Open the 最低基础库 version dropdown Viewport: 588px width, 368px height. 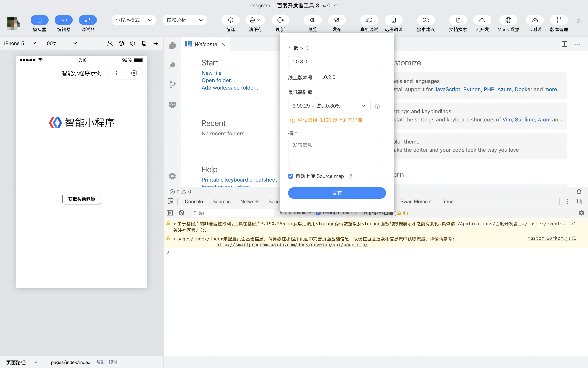[x=329, y=106]
